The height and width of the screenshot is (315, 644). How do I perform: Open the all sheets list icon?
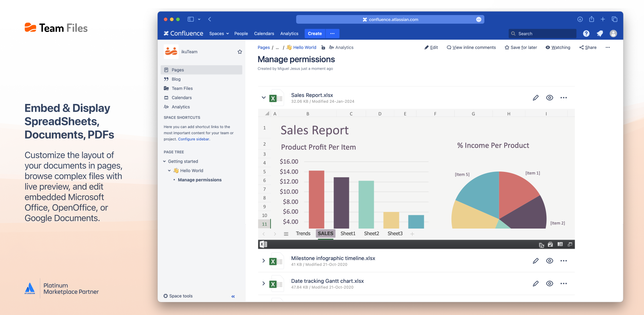(x=286, y=234)
